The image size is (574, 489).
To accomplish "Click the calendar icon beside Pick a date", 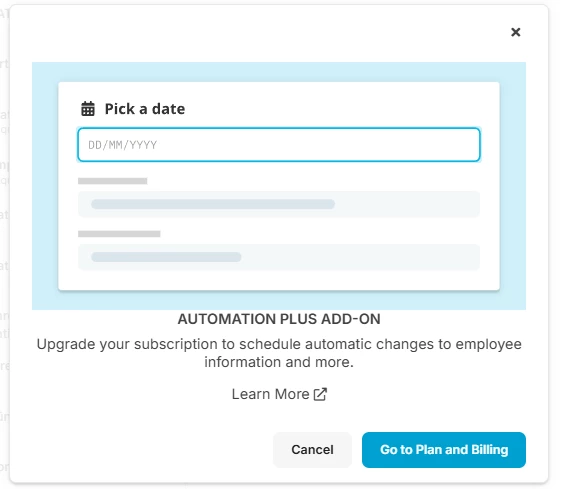I will [x=88, y=109].
